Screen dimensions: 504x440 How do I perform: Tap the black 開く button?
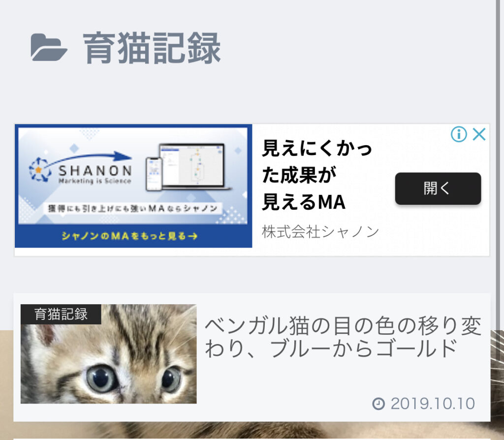click(x=438, y=189)
